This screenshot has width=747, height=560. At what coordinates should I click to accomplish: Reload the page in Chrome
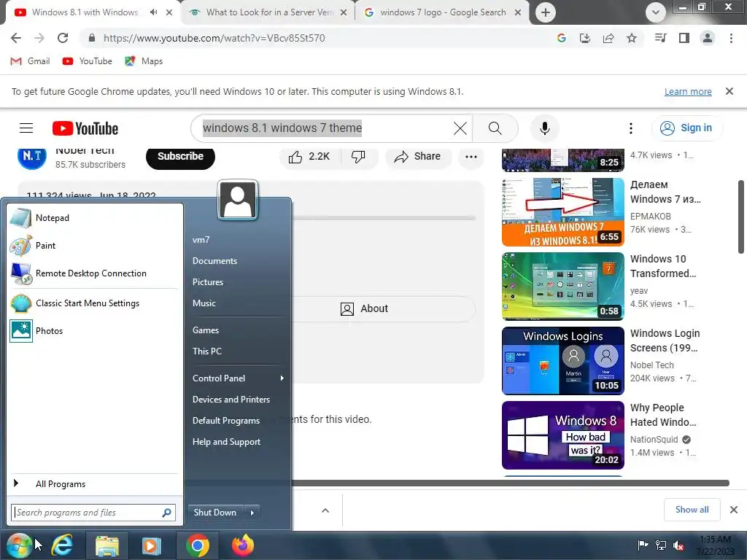coord(63,38)
